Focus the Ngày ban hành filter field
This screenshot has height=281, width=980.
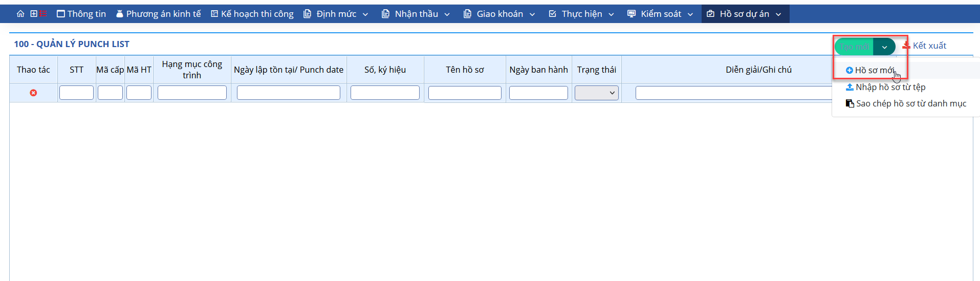(538, 93)
